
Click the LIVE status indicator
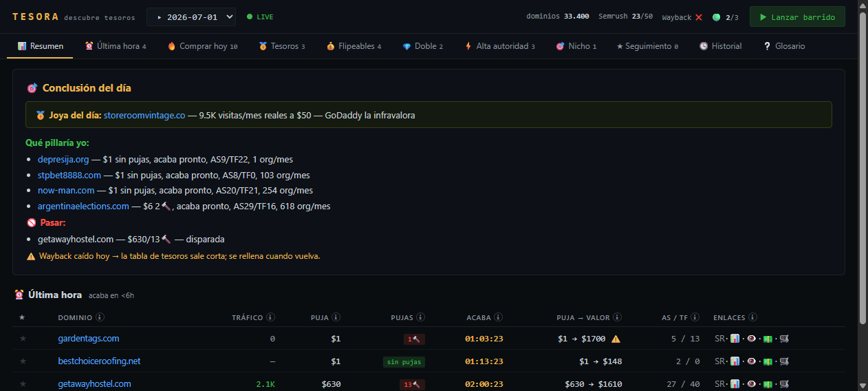(260, 17)
